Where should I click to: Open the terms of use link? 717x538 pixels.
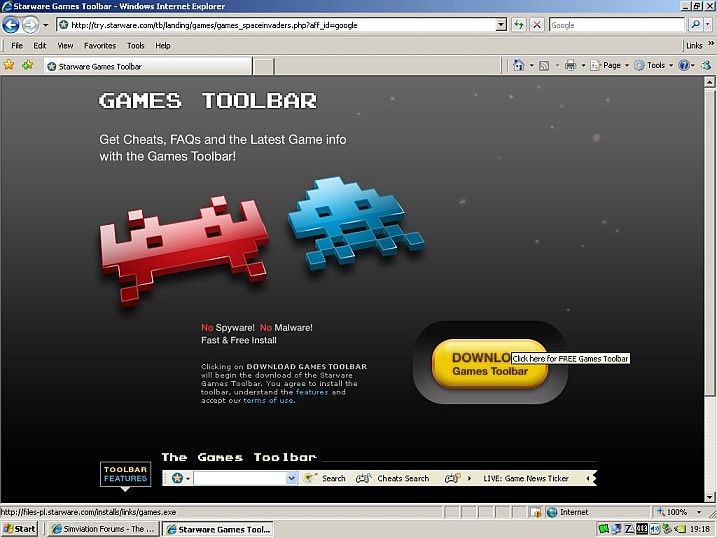click(x=268, y=401)
